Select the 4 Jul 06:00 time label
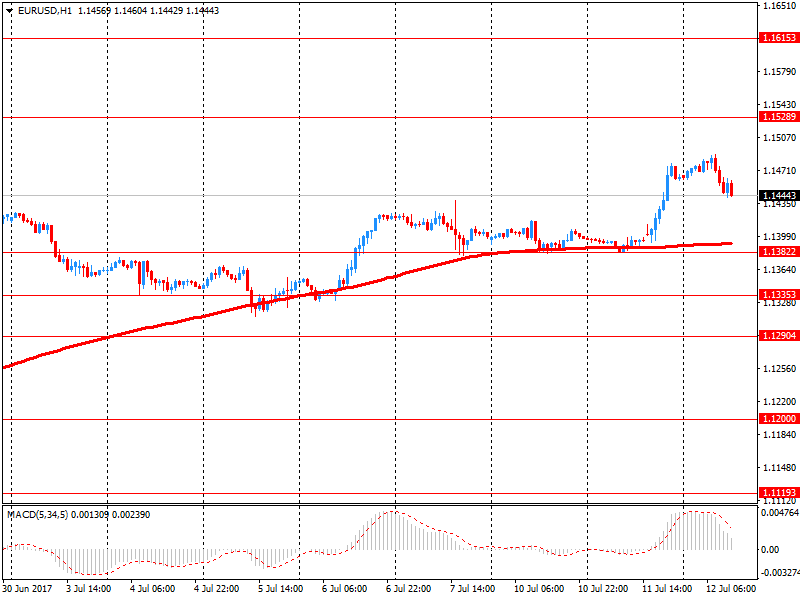 (152, 588)
